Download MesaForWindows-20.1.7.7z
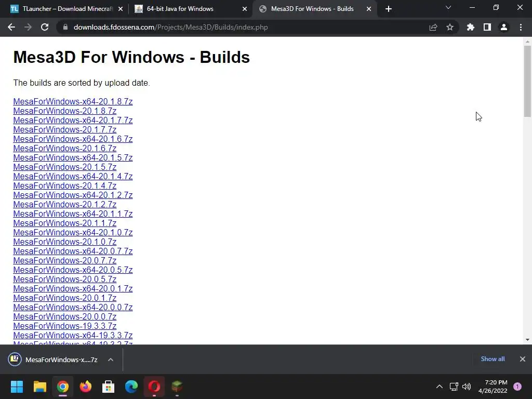The height and width of the screenshot is (399, 532). pyautogui.click(x=65, y=129)
